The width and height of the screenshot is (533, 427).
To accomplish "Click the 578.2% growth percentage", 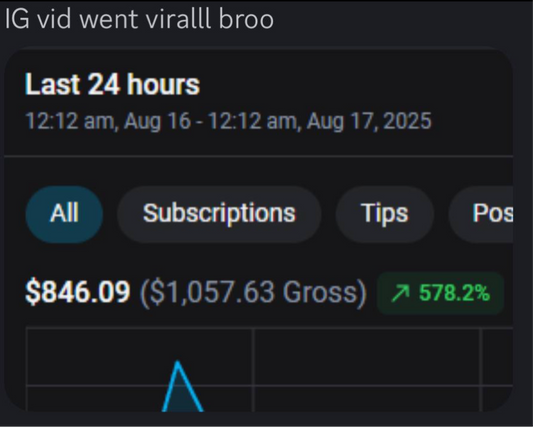I will (454, 293).
